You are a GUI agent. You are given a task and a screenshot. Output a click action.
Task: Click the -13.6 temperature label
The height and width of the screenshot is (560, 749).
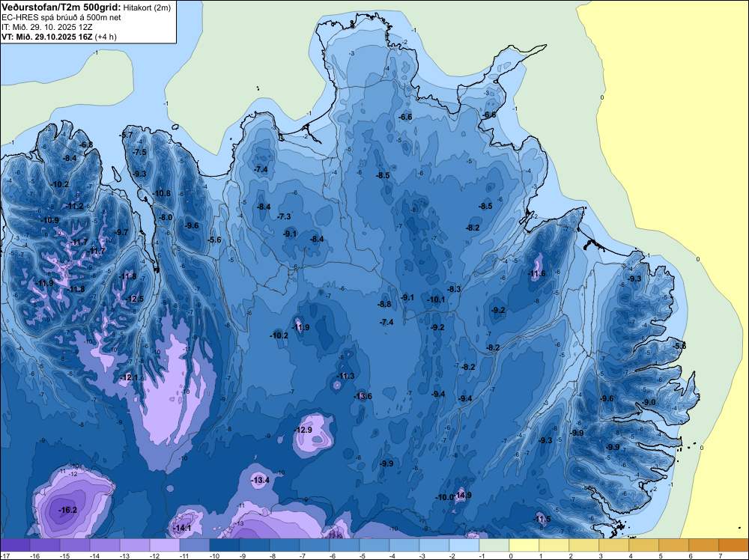coord(363,396)
